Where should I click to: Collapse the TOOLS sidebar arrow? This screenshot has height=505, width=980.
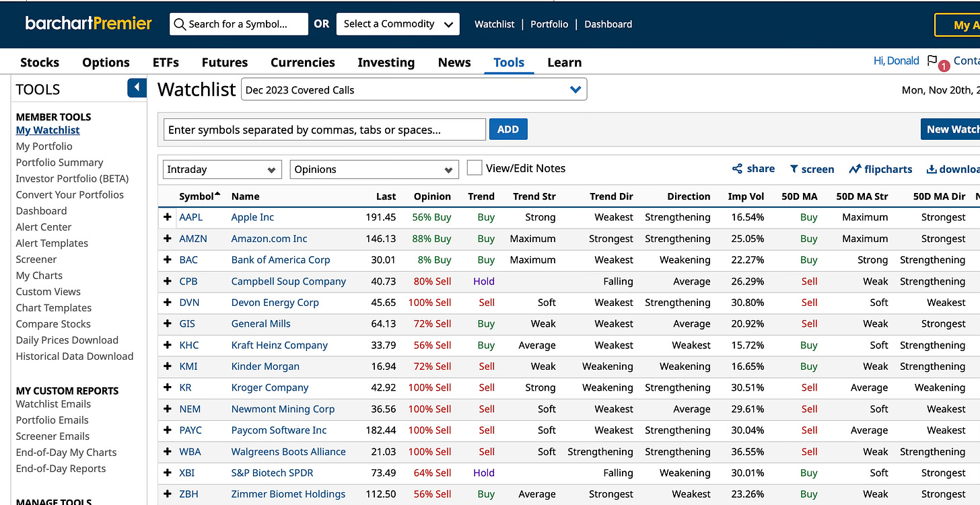point(137,88)
